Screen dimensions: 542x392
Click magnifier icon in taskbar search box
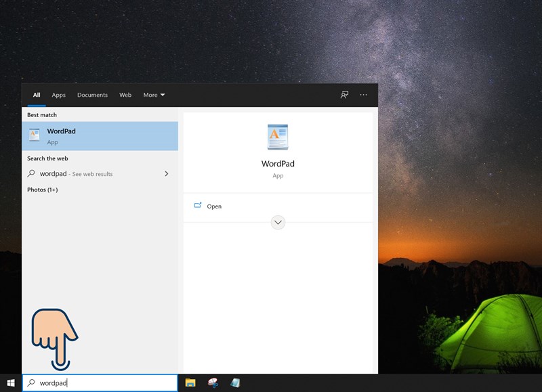[31, 383]
